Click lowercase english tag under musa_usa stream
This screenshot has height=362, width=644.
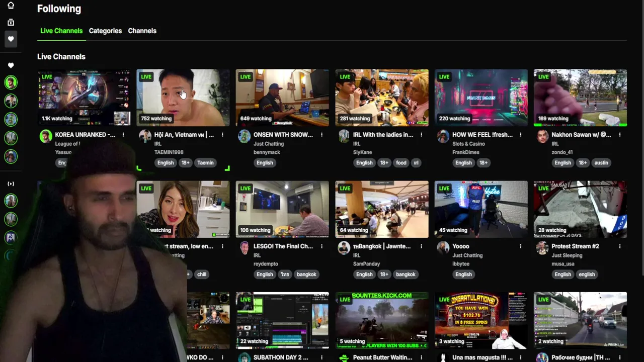(587, 275)
